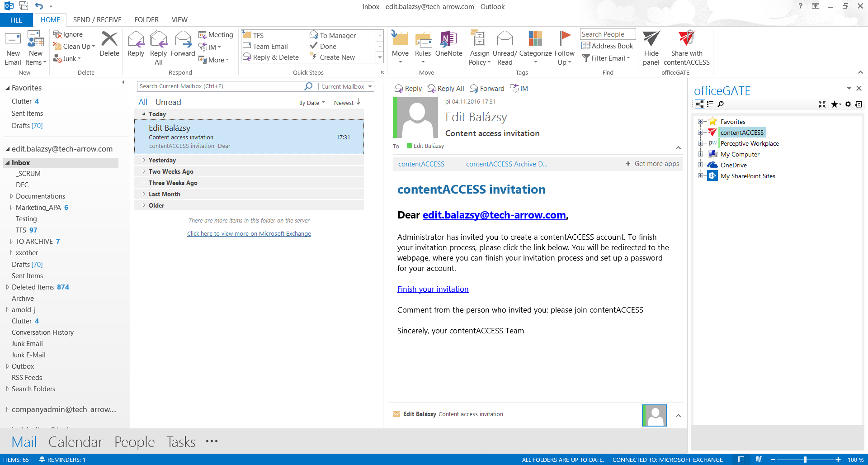The height and width of the screenshot is (465, 868).
Task: Show only Unread messages
Action: tap(168, 102)
